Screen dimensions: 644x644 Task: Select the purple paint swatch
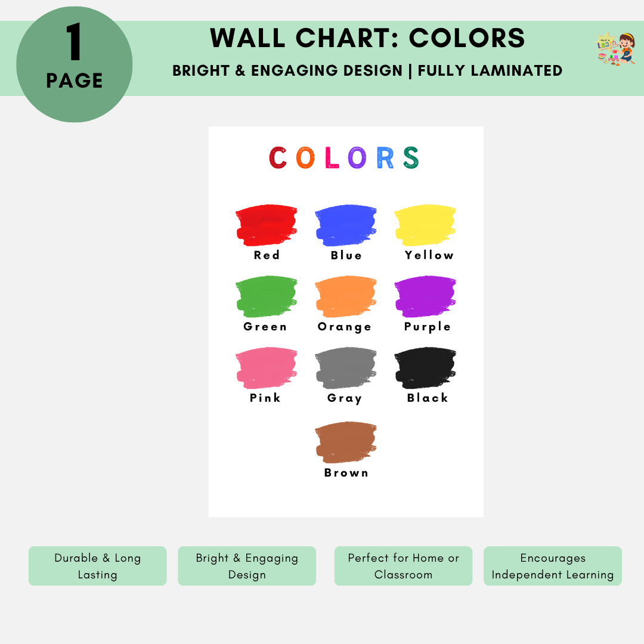coord(425,296)
